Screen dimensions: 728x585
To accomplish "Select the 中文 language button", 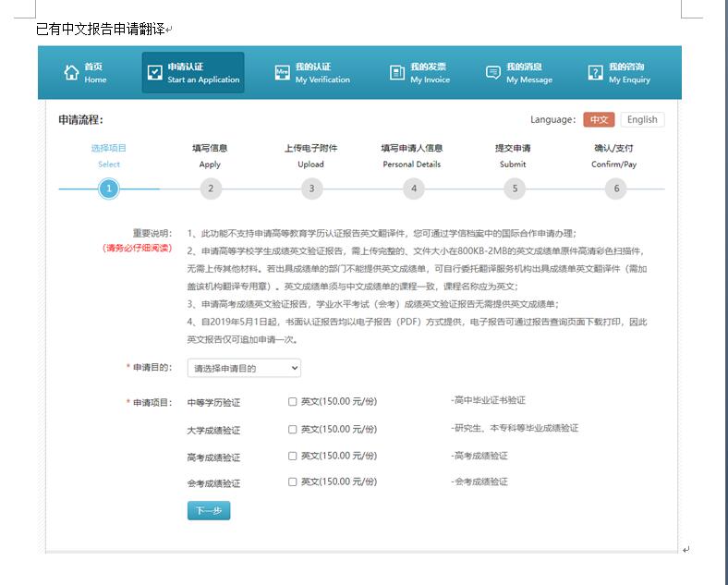I will pyautogui.click(x=599, y=119).
